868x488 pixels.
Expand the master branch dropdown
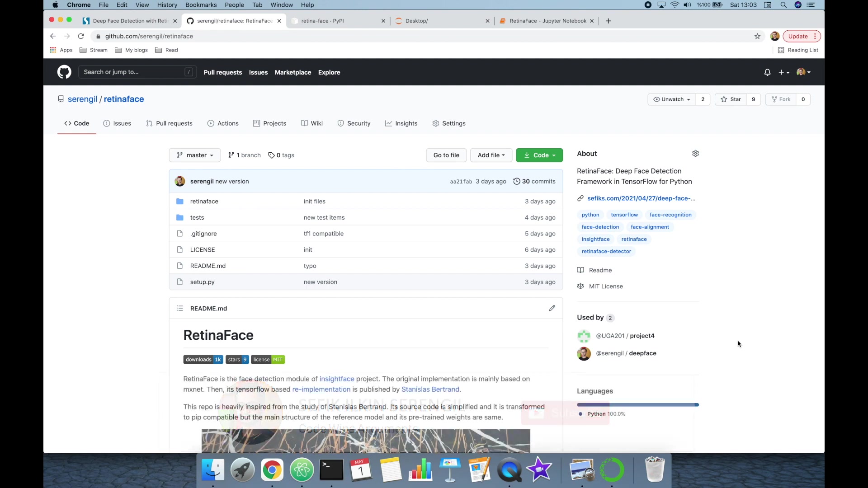click(195, 155)
